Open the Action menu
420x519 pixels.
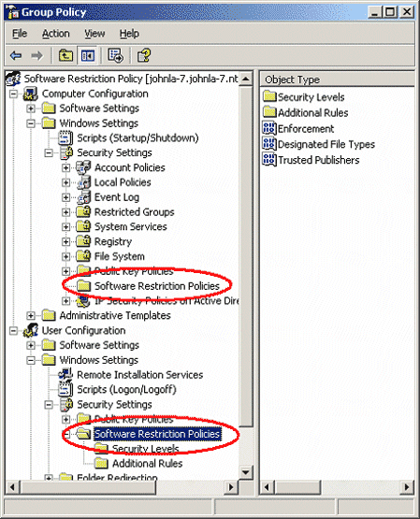click(55, 34)
